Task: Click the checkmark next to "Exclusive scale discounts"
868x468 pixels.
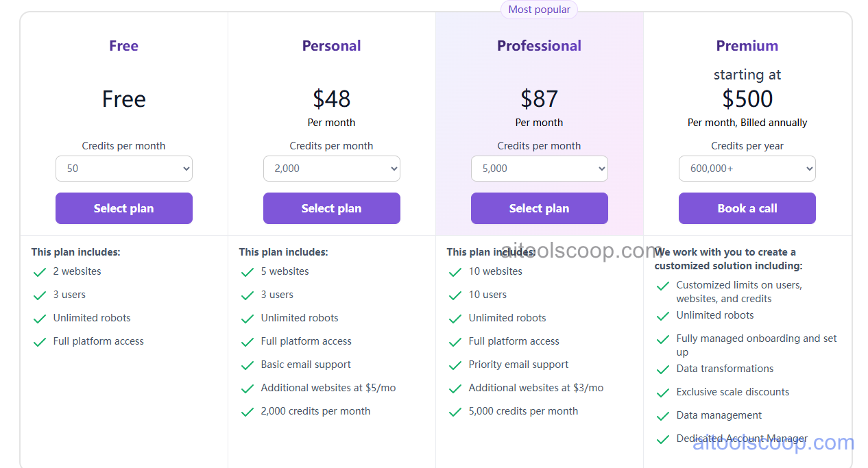Action: (x=662, y=392)
